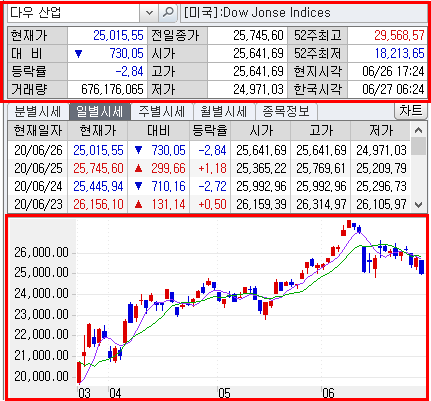
Task: Click the 다우 산업 symbol input field
Action: point(73,13)
